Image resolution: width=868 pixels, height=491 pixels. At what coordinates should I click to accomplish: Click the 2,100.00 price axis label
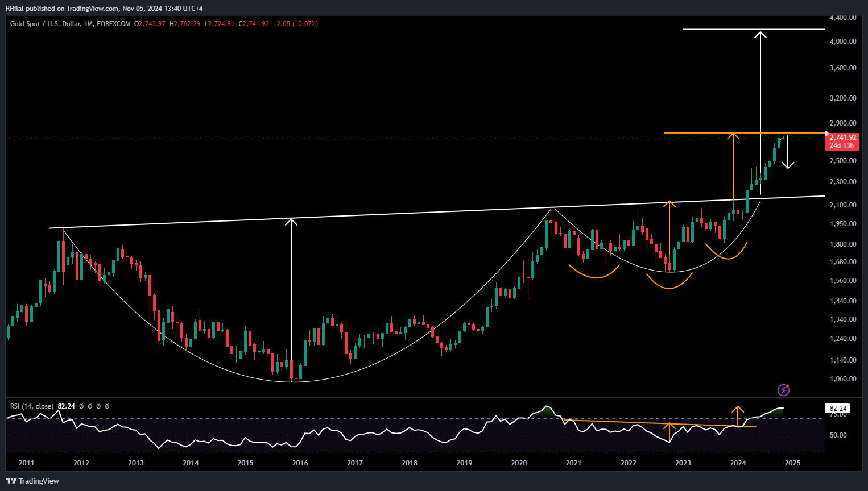pyautogui.click(x=843, y=205)
